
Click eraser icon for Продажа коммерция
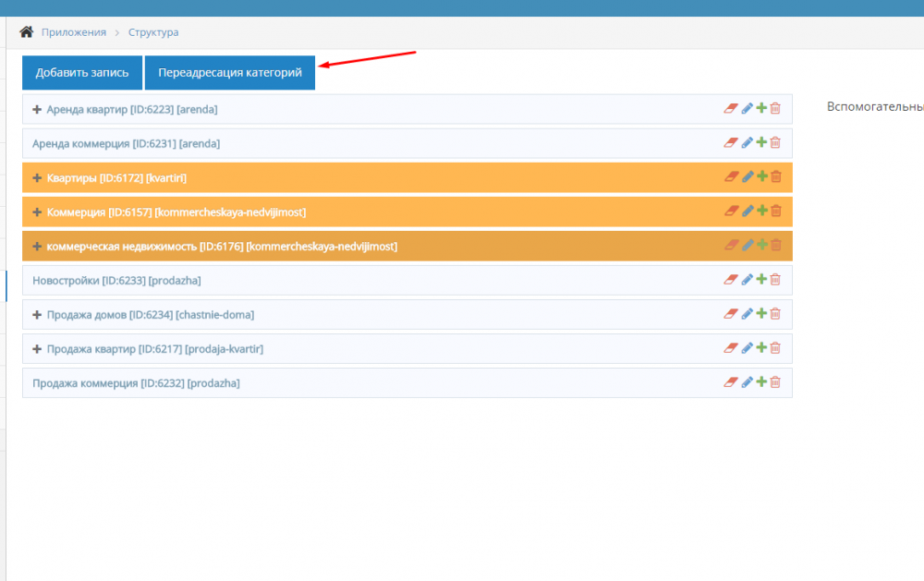pyautogui.click(x=731, y=381)
